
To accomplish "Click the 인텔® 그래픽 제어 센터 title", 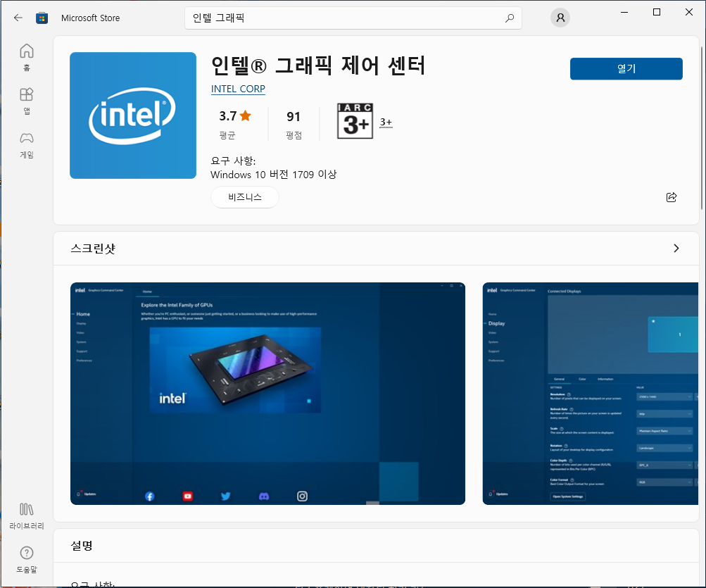I will pos(318,65).
